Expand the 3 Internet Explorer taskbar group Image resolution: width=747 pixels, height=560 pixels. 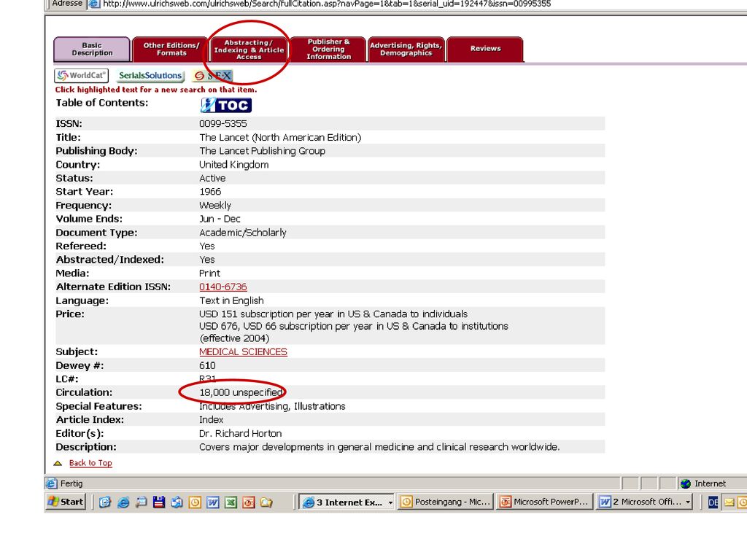click(347, 502)
